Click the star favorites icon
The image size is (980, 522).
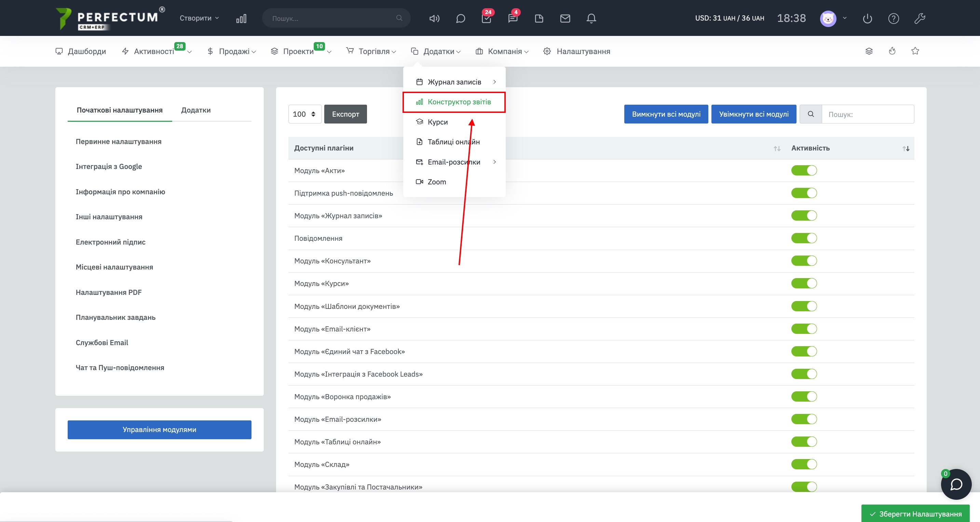point(915,51)
